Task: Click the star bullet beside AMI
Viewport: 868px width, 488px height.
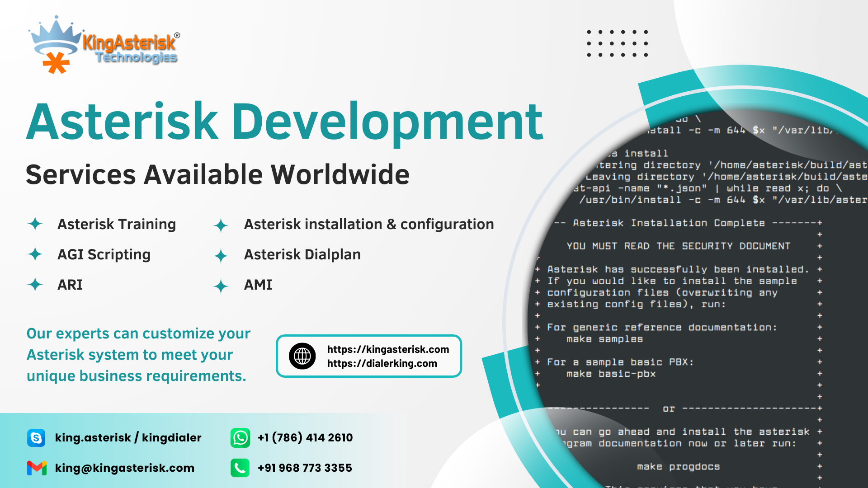Action: (x=221, y=286)
